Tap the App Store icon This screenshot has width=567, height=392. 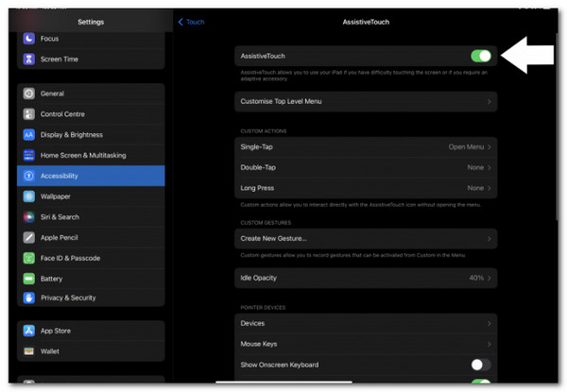[x=29, y=331]
